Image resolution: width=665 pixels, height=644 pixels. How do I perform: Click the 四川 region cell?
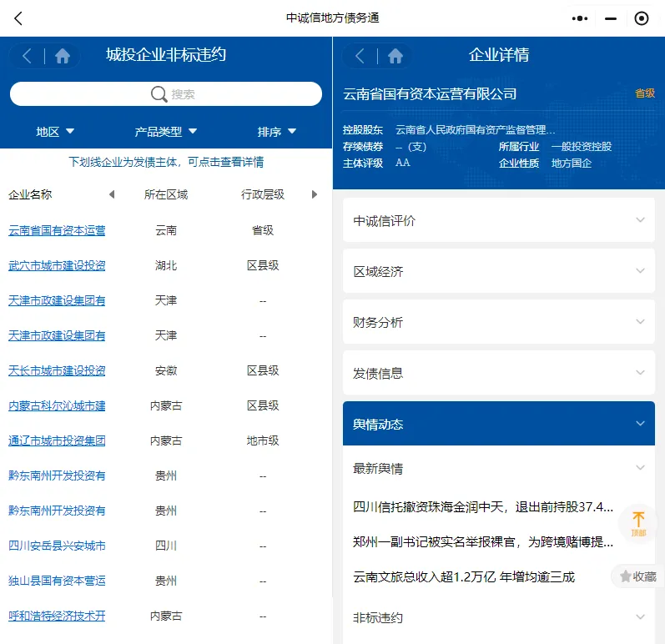click(166, 546)
